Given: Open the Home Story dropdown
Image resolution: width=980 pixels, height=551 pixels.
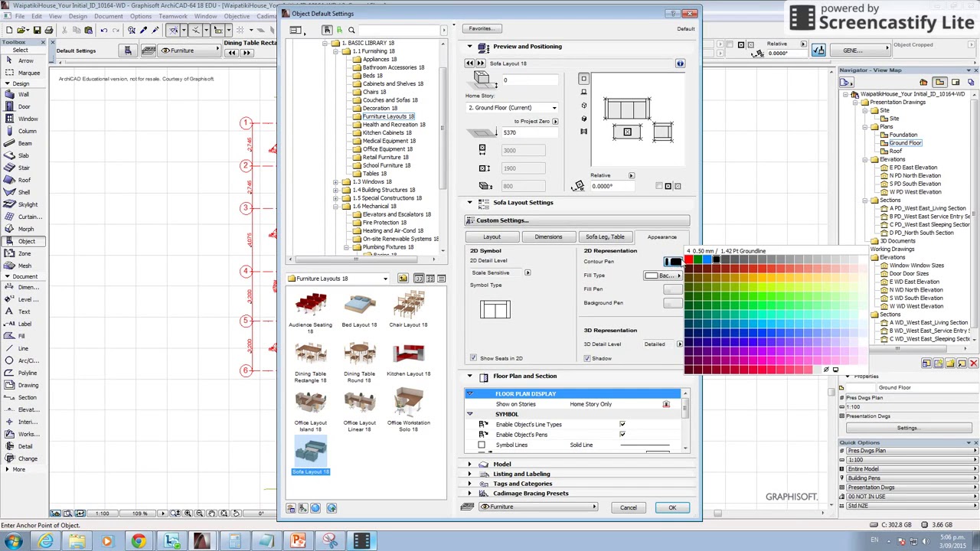Looking at the screenshot, I should pos(511,108).
